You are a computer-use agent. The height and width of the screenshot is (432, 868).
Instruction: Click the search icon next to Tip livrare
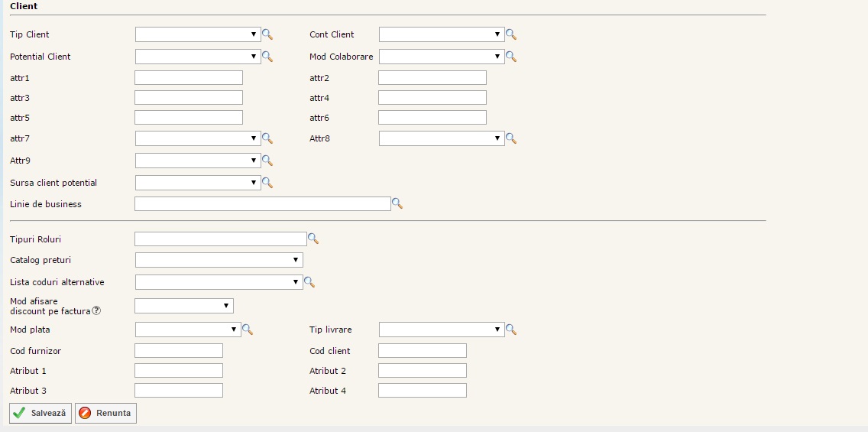pos(511,330)
